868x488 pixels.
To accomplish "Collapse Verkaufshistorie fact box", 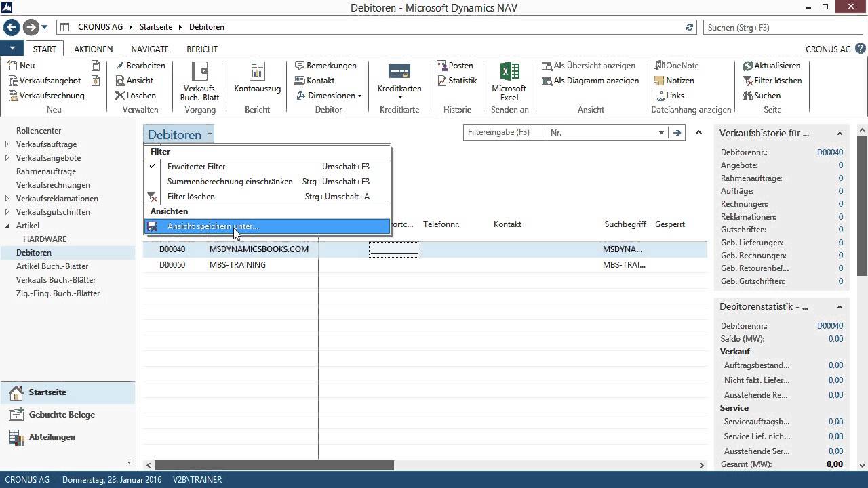I will [x=840, y=134].
